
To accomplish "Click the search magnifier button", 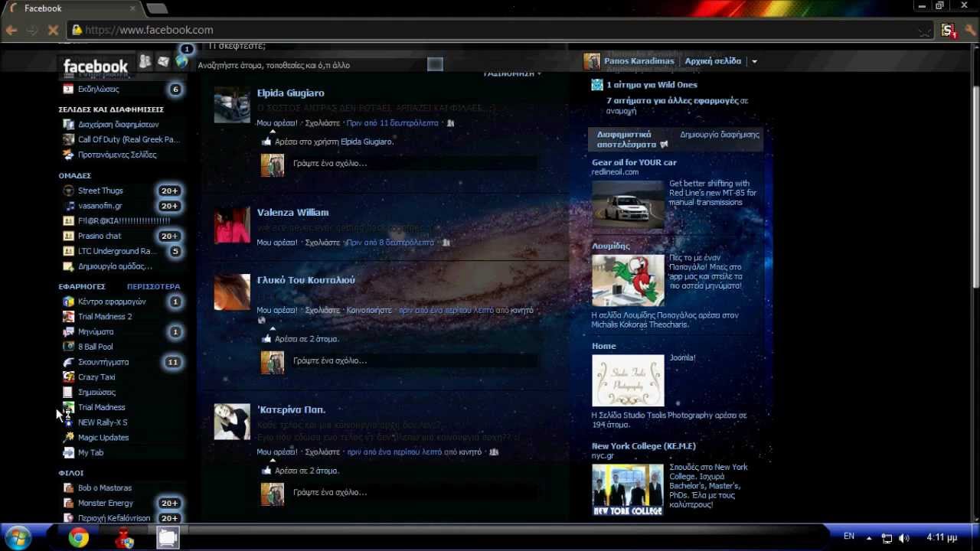I will pos(435,65).
